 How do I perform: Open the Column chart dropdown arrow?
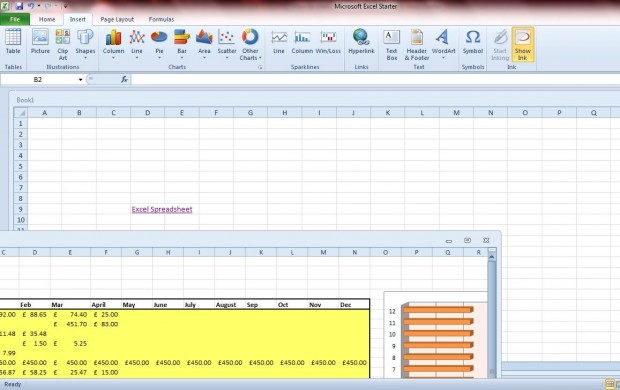point(113,58)
